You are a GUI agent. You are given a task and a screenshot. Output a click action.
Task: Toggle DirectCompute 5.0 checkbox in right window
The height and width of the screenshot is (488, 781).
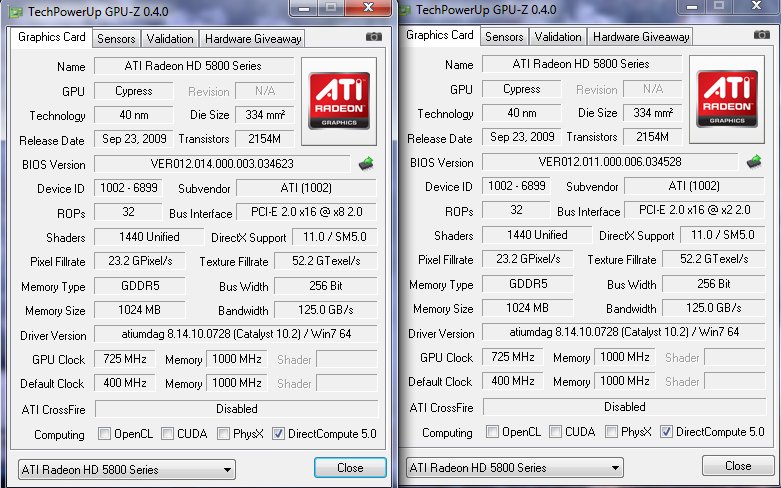pos(666,432)
